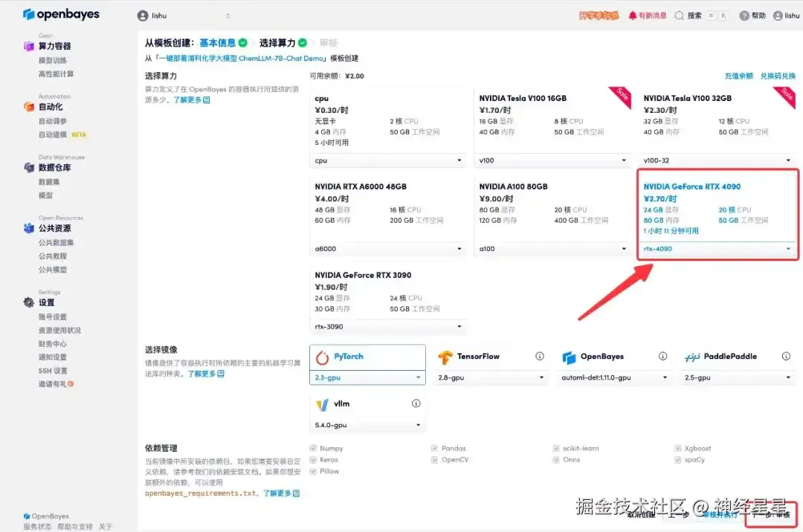
Task: Click the 兑换码兑换 link
Action: (x=778, y=77)
